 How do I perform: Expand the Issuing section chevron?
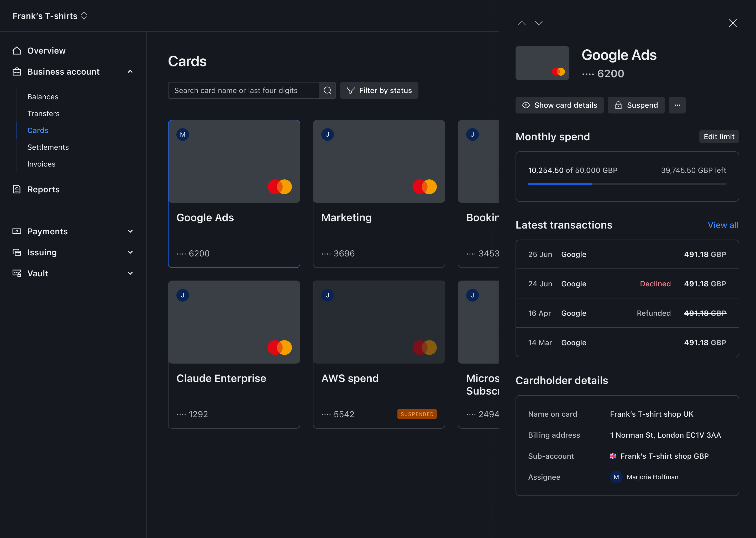[130, 252]
